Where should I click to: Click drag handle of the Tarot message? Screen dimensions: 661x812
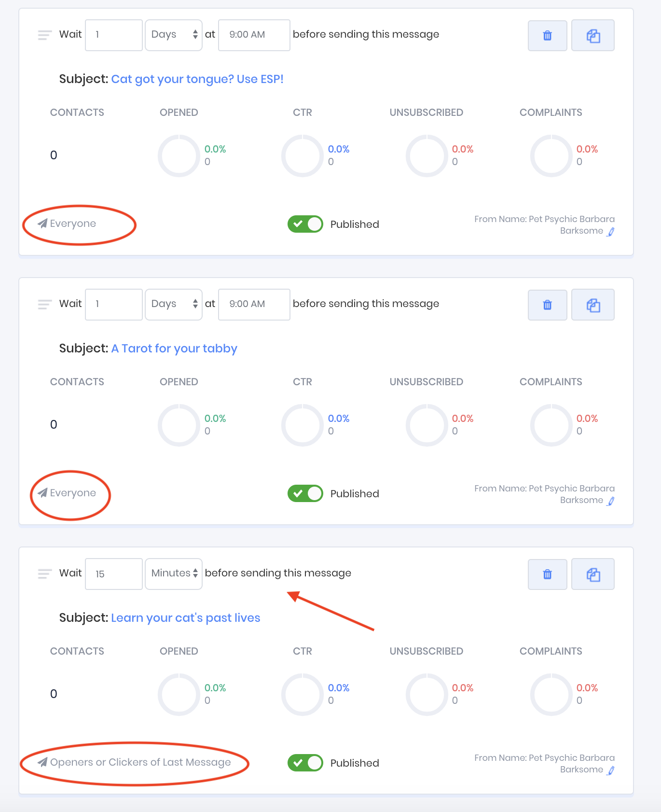(44, 304)
